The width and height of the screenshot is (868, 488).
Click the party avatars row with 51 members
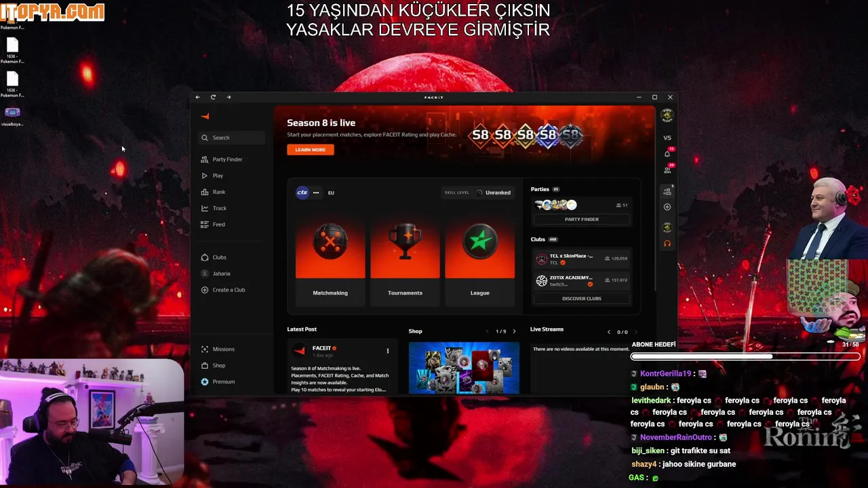[582, 205]
